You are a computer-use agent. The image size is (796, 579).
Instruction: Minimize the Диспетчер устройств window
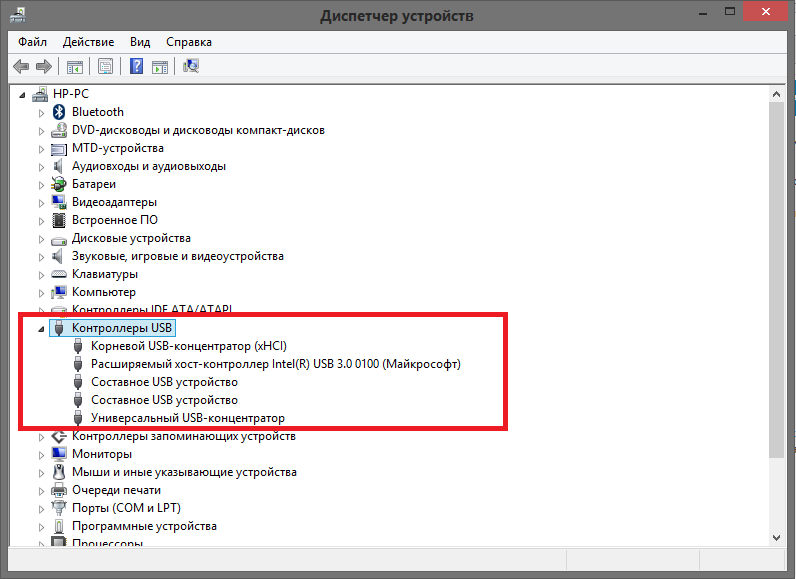(703, 13)
